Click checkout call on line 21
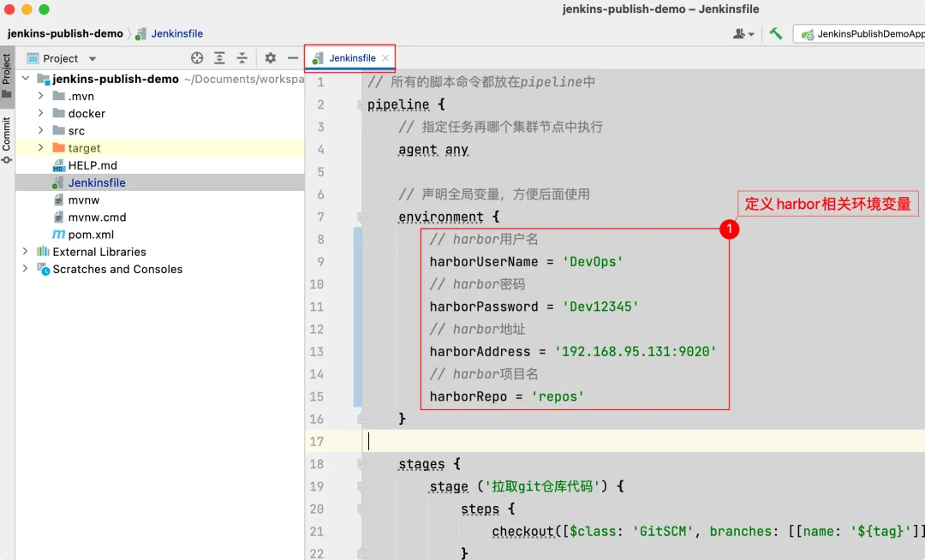925x560 pixels. coord(523,531)
